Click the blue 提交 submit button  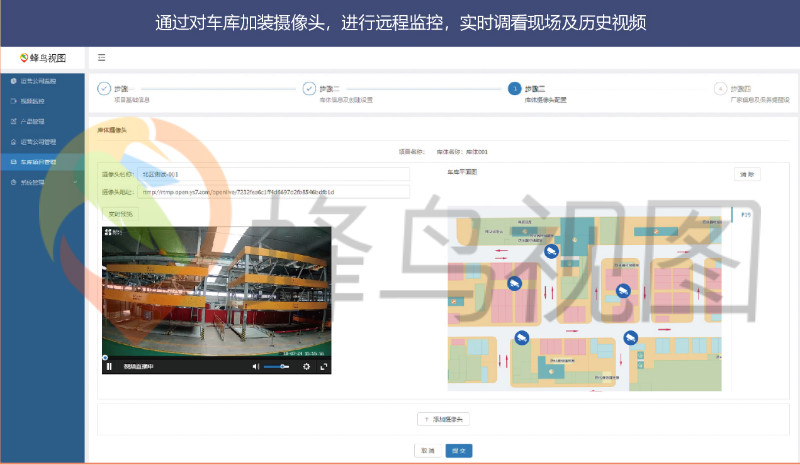click(459, 450)
